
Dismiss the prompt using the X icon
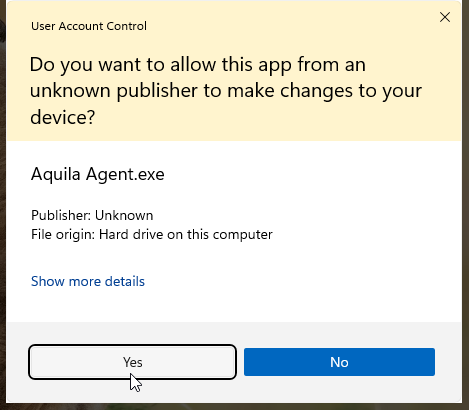pyautogui.click(x=445, y=17)
